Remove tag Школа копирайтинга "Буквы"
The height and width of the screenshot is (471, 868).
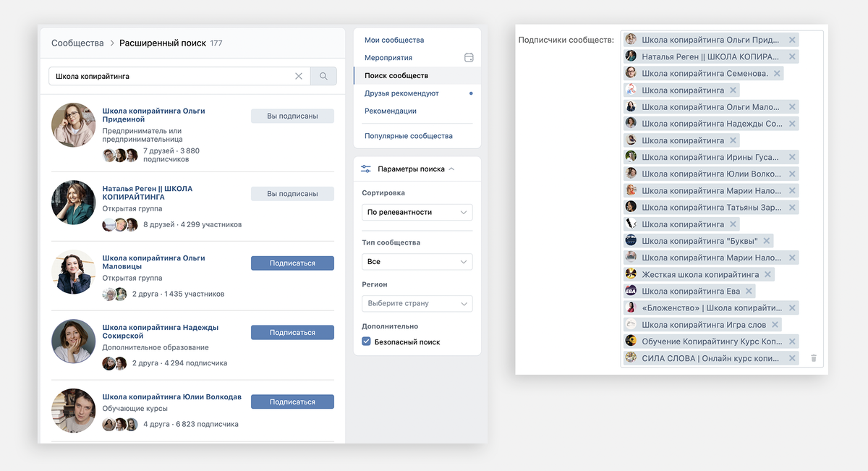coord(767,241)
